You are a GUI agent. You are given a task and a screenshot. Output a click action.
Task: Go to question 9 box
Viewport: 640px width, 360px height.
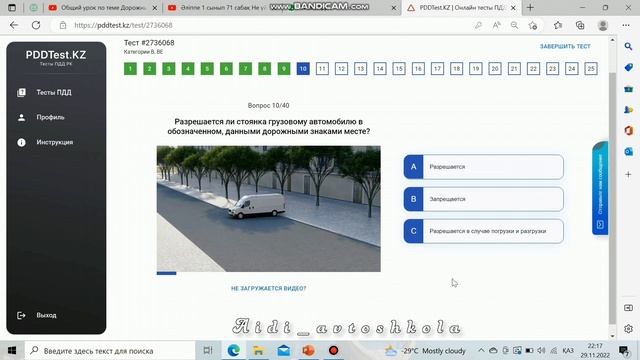(x=284, y=69)
